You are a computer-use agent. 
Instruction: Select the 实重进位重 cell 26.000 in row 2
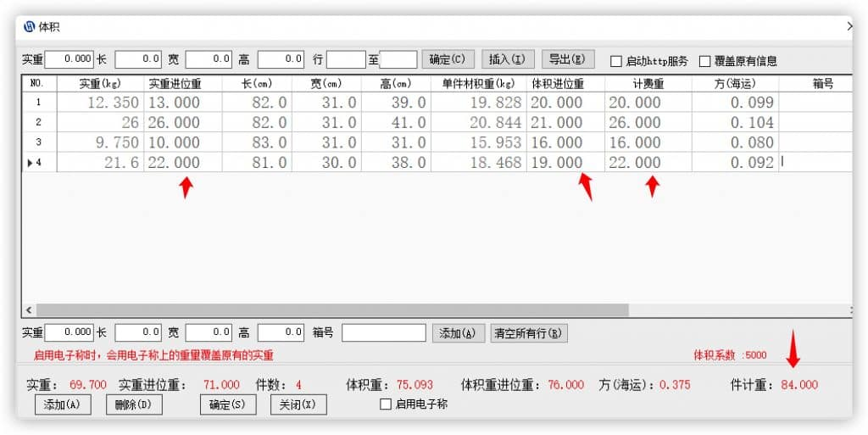click(x=183, y=122)
